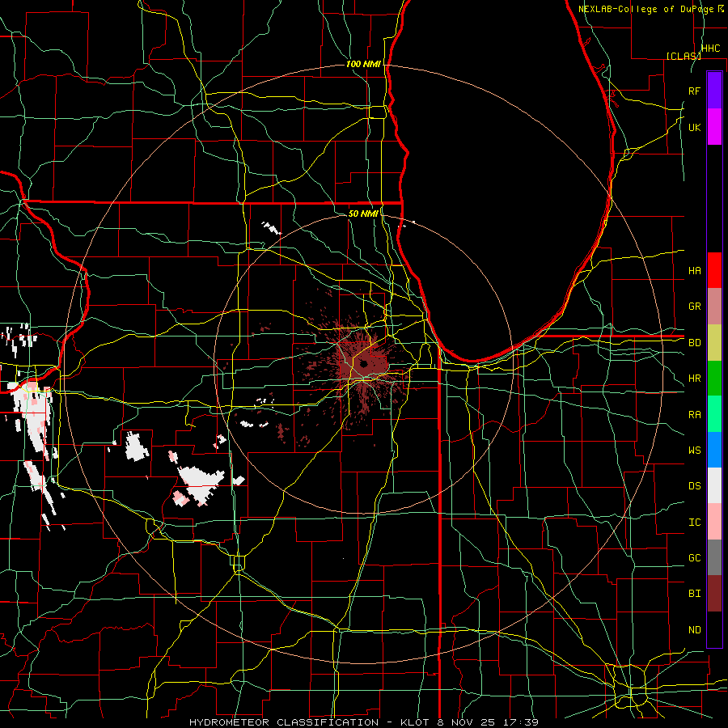Image resolution: width=728 pixels, height=728 pixels.
Task: Click the RF legend label
Action: (x=695, y=91)
